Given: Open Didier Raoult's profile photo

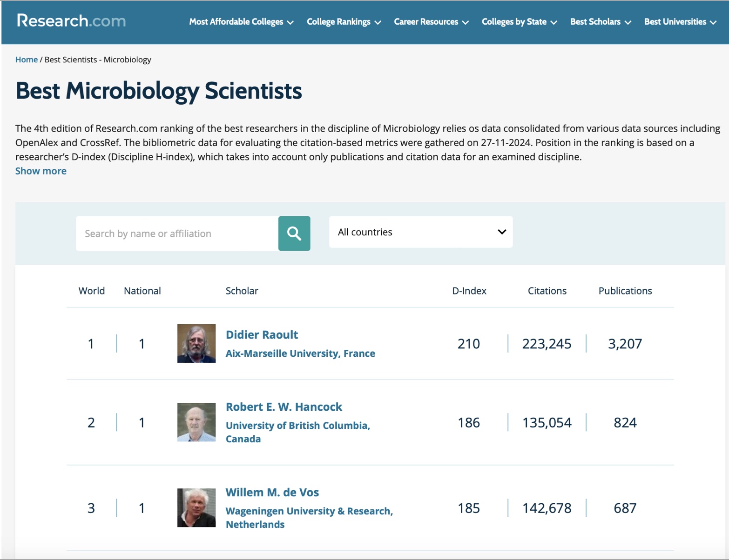Looking at the screenshot, I should tap(196, 343).
